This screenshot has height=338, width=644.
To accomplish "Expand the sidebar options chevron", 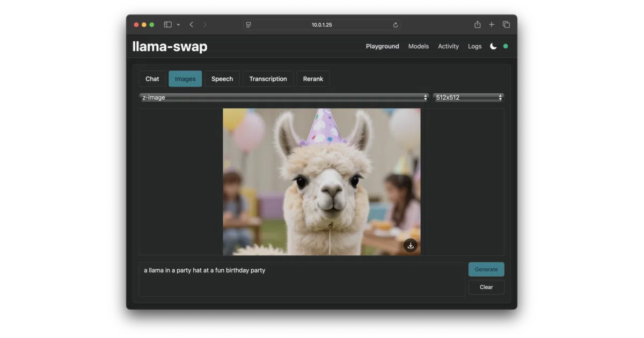I will (x=178, y=25).
